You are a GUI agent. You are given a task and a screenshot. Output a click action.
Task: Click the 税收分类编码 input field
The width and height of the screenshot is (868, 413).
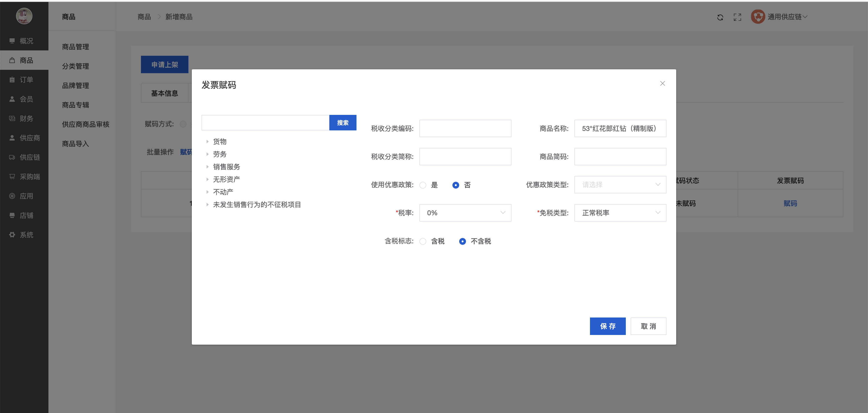(x=465, y=128)
